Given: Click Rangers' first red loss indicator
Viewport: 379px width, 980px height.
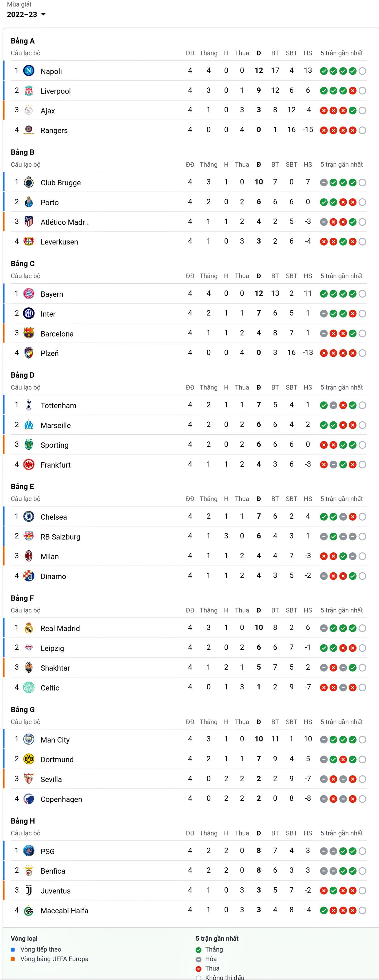Looking at the screenshot, I should click(x=324, y=130).
